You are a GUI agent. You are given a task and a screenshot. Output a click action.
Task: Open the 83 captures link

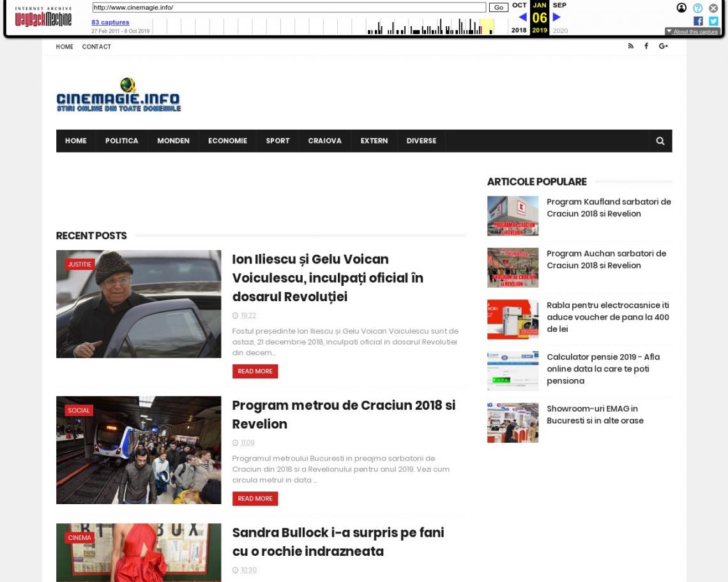coord(110,22)
